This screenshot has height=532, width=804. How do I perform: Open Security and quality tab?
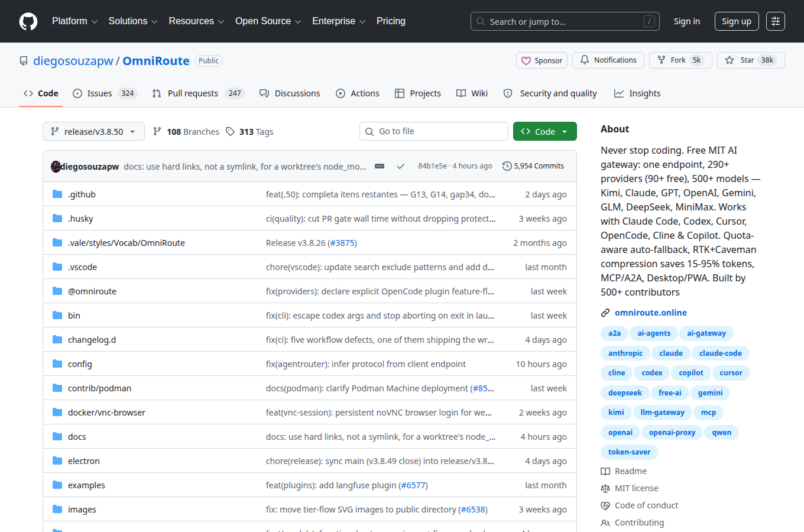(550, 93)
